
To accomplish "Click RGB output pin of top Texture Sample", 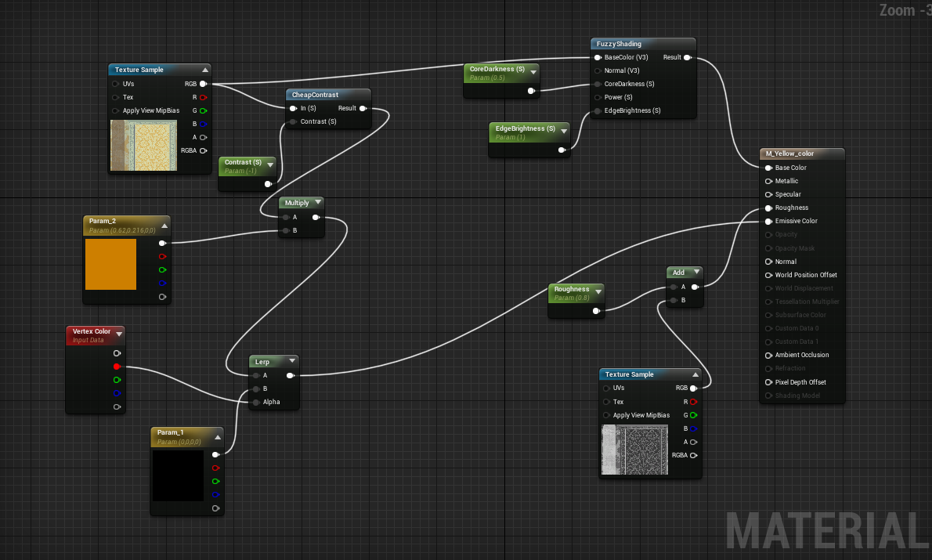I will tap(204, 84).
